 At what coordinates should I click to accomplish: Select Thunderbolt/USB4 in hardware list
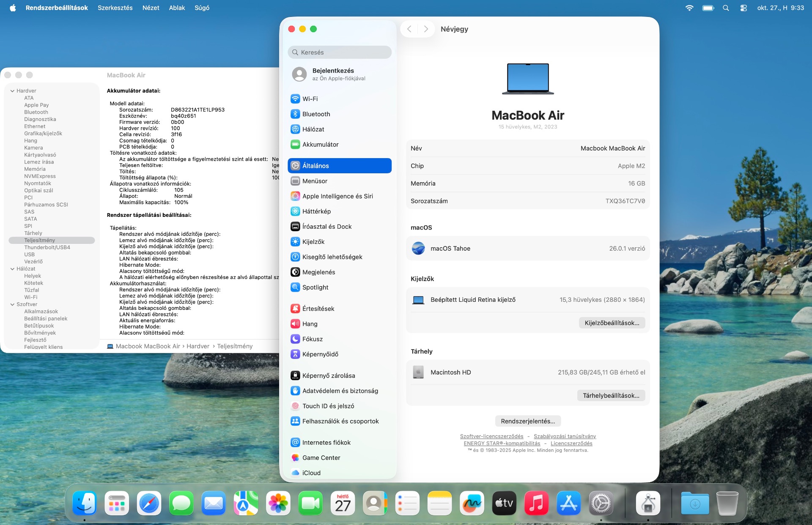pyautogui.click(x=47, y=247)
